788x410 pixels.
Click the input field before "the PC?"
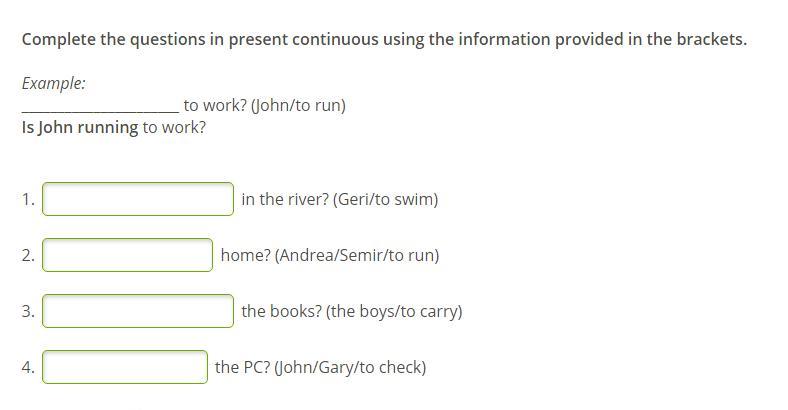coord(125,367)
